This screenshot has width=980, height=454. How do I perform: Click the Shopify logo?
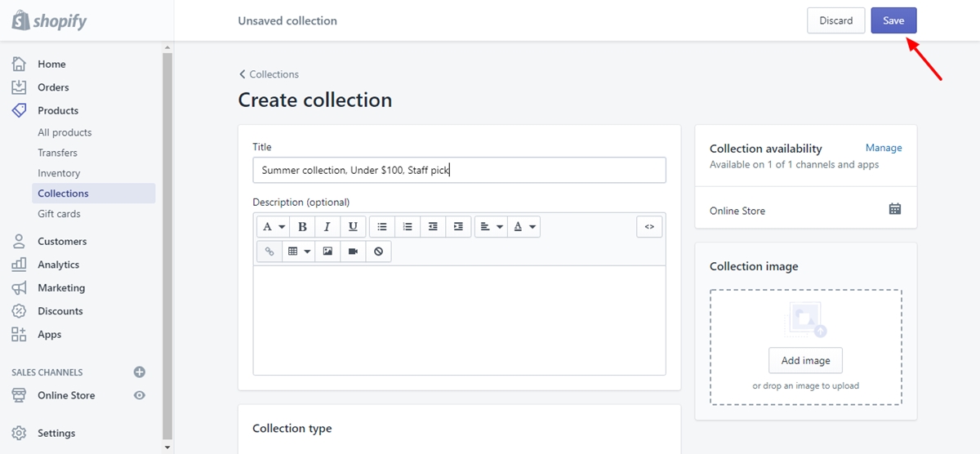pyautogui.click(x=49, y=21)
